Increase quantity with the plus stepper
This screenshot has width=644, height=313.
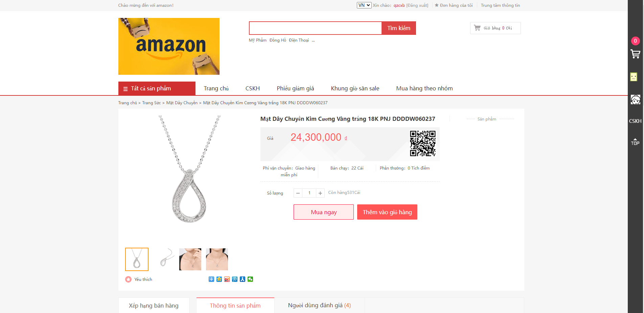point(320,193)
